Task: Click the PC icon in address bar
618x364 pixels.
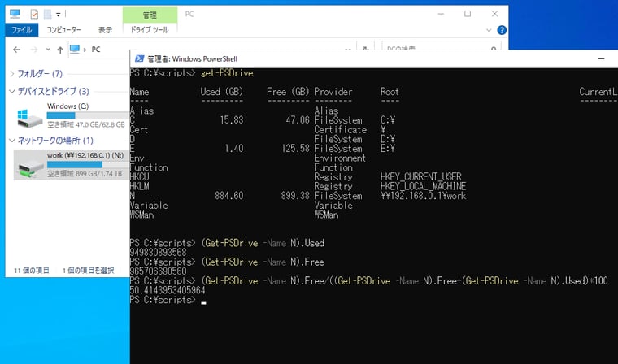Action: [75, 50]
